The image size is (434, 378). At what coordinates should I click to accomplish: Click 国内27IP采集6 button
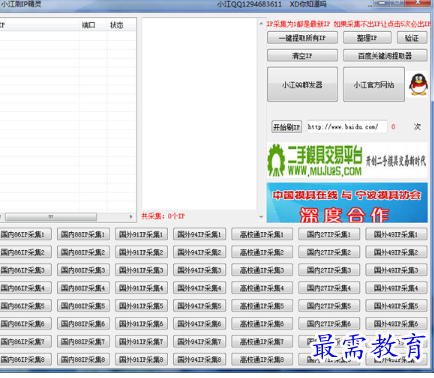pyautogui.click(x=329, y=323)
